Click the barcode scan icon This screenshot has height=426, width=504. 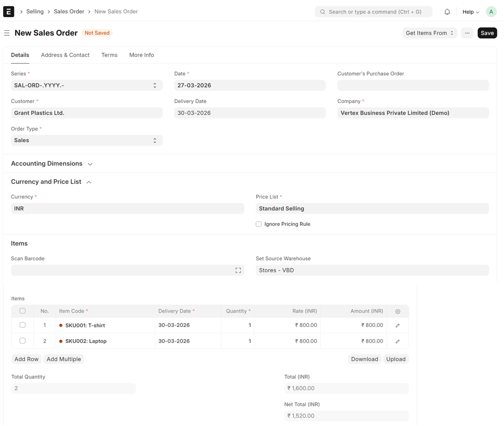click(x=238, y=271)
